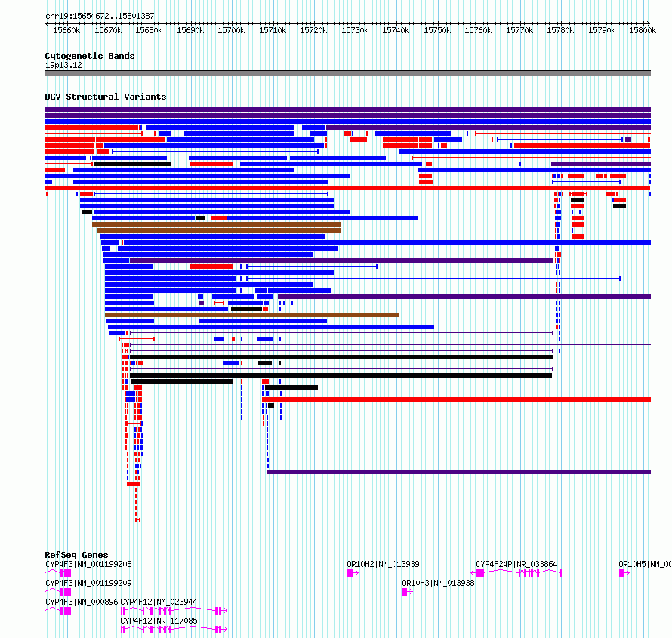Open the DGV Structural Variants track title
This screenshot has width=672, height=638.
106,97
